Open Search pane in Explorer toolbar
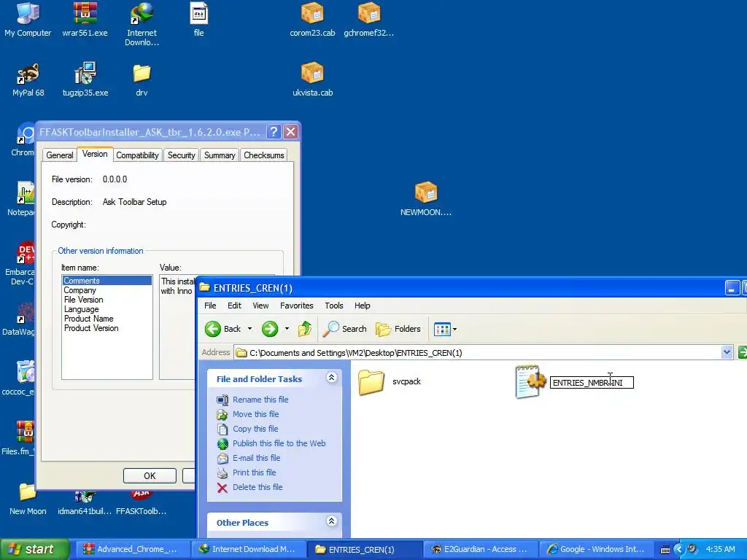 pyautogui.click(x=345, y=329)
